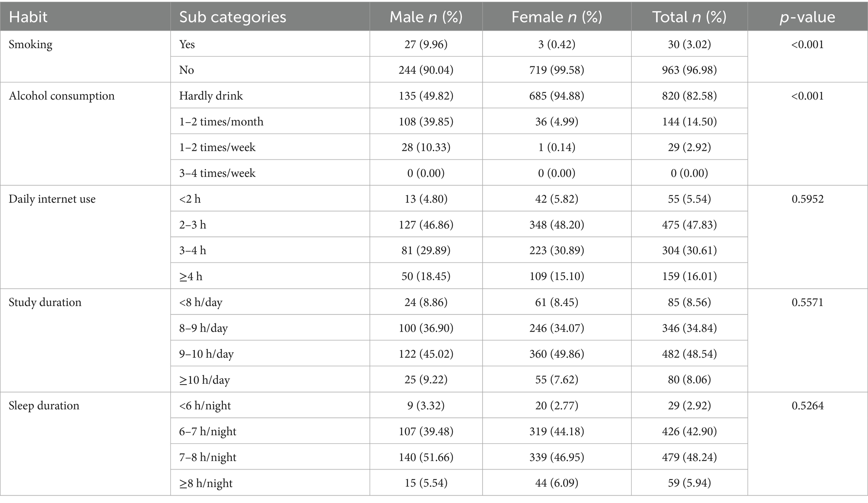The image size is (868, 503).
Task: Click the "Habit" column header
Action: click(x=28, y=17)
